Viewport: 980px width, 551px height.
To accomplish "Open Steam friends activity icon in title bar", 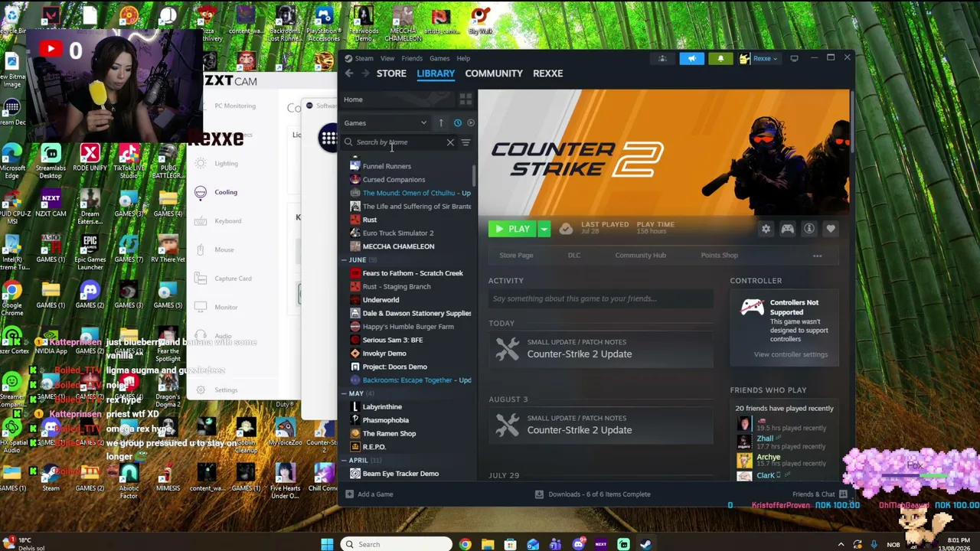I will pyautogui.click(x=662, y=58).
